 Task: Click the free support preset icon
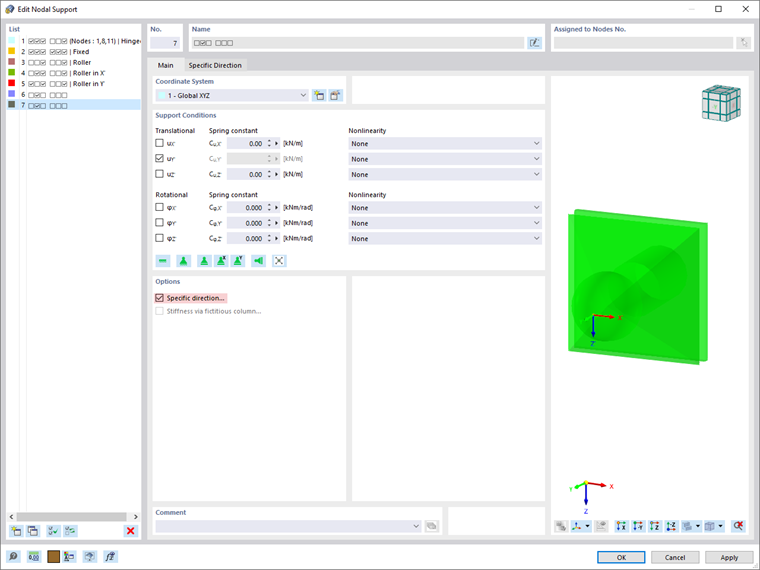(x=163, y=261)
